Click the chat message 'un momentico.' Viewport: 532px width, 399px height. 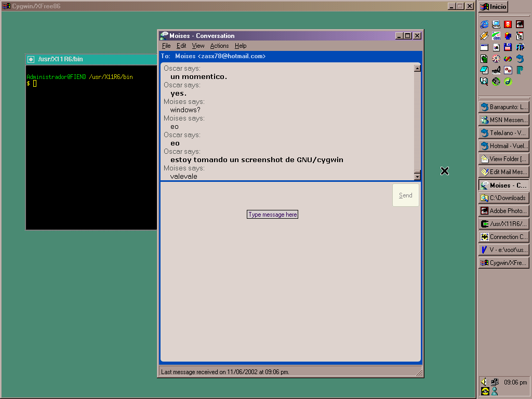(x=198, y=77)
